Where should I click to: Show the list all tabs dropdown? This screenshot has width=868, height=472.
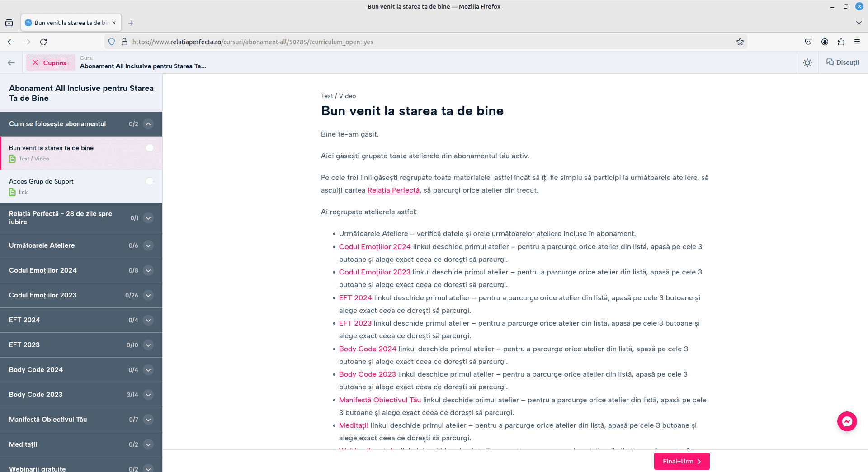pyautogui.click(x=859, y=23)
